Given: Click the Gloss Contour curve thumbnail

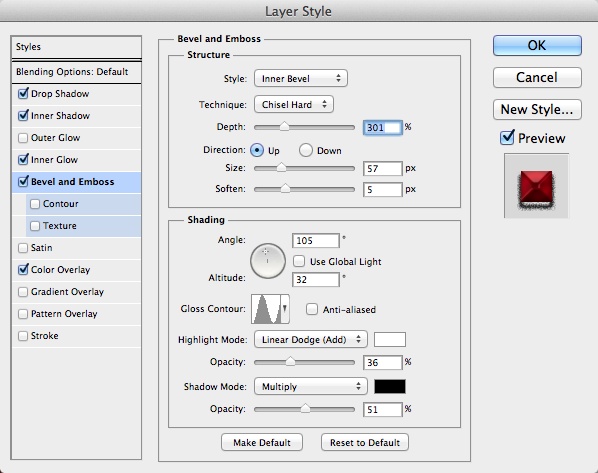Looking at the screenshot, I should tap(266, 309).
